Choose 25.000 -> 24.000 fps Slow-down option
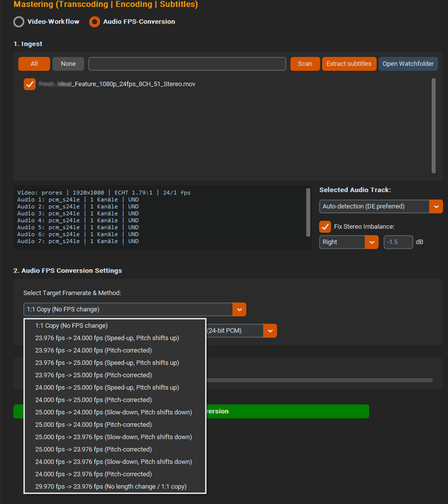Screen dimensions: 448x504 (x=115, y=412)
